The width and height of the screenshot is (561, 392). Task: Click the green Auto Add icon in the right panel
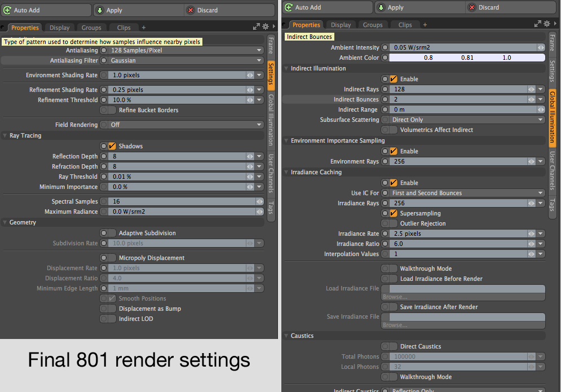click(x=288, y=7)
